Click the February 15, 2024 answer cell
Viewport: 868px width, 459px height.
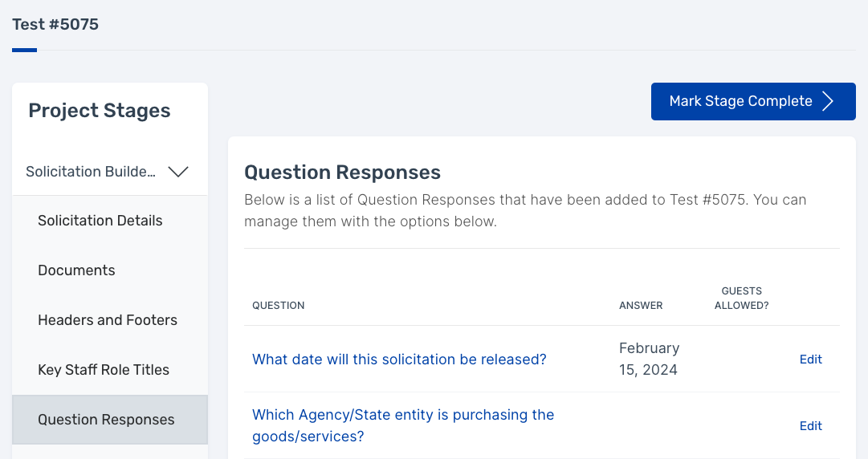650,359
